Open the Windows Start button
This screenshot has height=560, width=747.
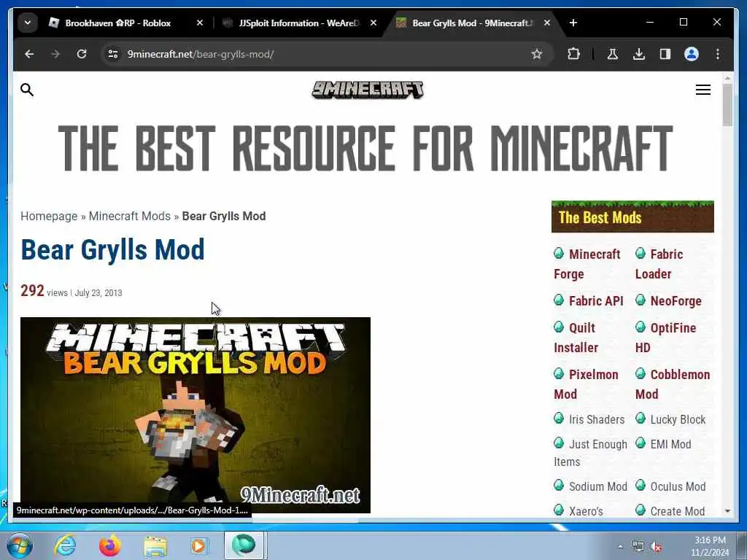point(20,545)
